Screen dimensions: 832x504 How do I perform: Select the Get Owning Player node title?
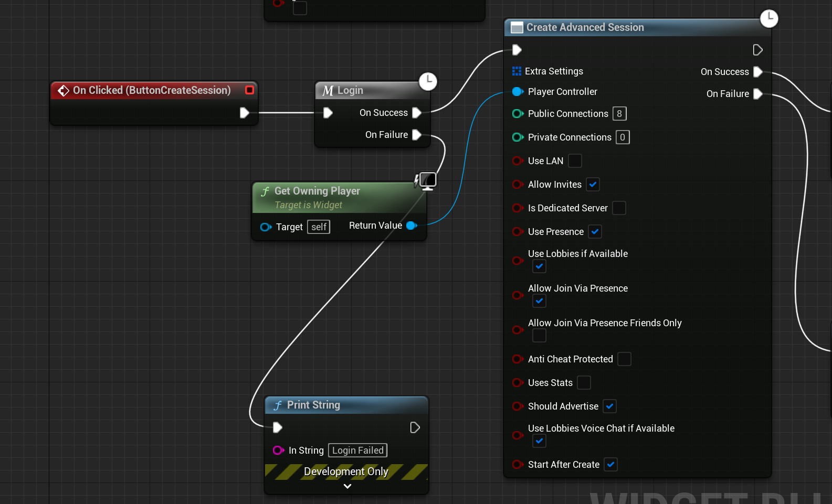317,191
